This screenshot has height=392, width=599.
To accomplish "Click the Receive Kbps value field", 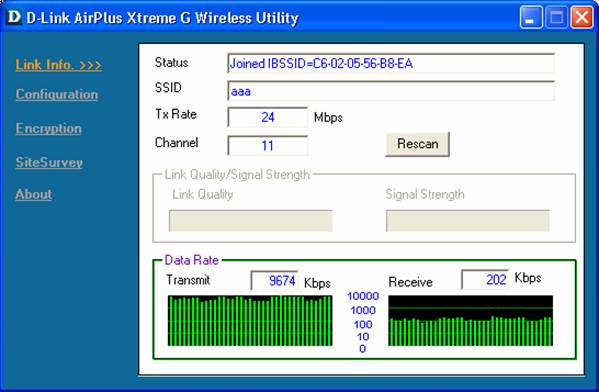I will click(x=485, y=280).
